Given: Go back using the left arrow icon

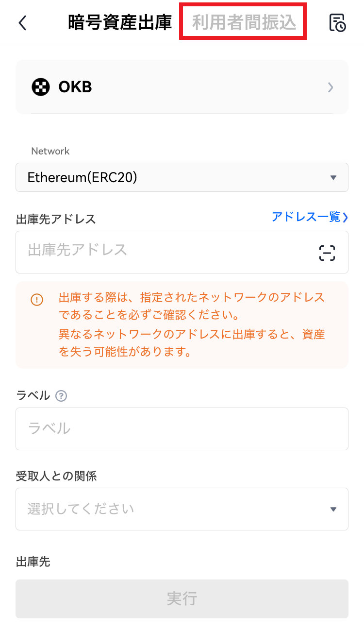Looking at the screenshot, I should tap(22, 23).
